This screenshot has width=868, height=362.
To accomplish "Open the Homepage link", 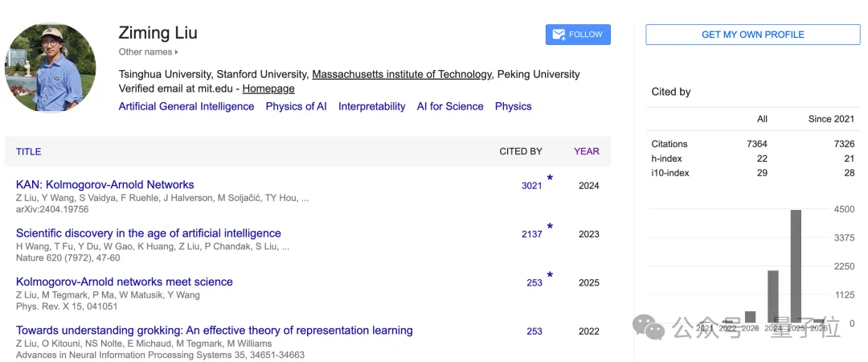I will pyautogui.click(x=268, y=88).
